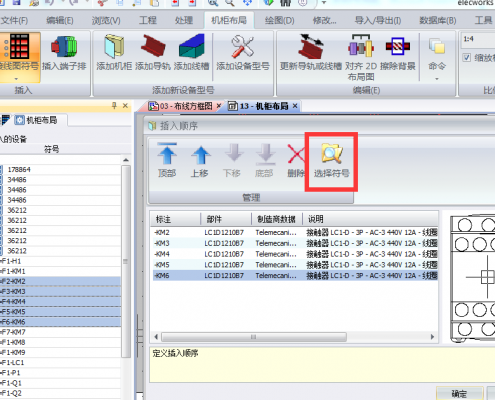The height and width of the screenshot is (400, 495).
Task: Expand the 命令 dropdown arrow
Action: (x=437, y=79)
